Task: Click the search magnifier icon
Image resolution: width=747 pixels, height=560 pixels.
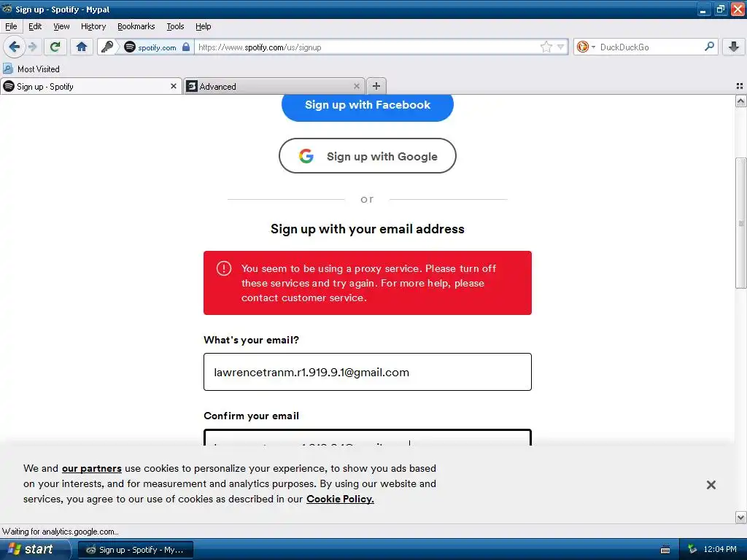Action: point(709,46)
